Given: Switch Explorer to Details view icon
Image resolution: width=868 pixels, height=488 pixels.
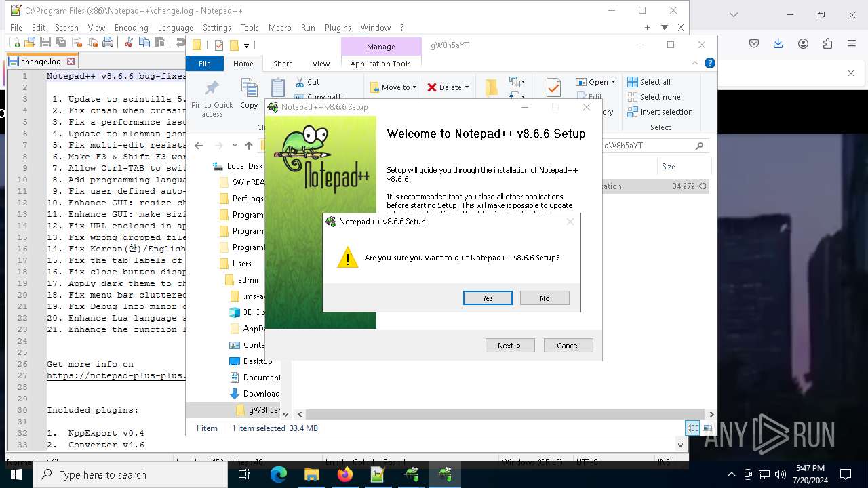Looking at the screenshot, I should click(x=692, y=428).
